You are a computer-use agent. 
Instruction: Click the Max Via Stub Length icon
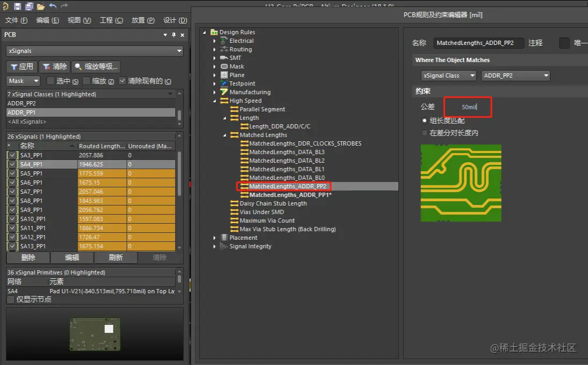235,229
